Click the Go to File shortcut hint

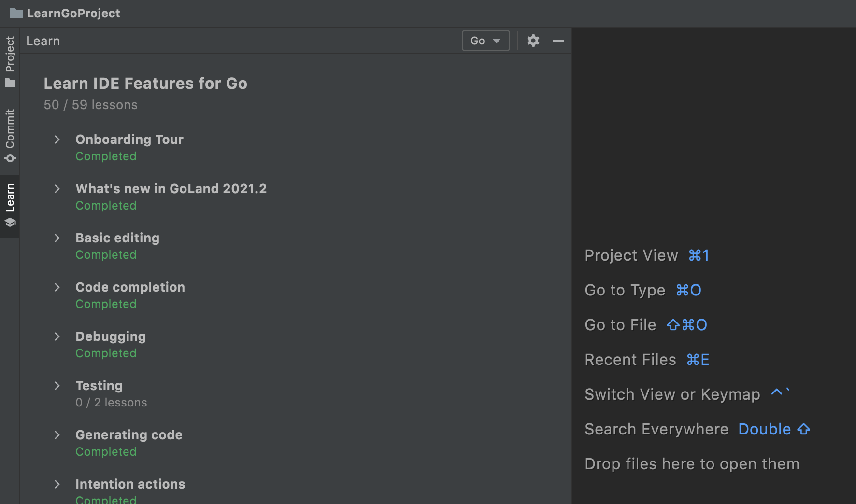pos(646,325)
